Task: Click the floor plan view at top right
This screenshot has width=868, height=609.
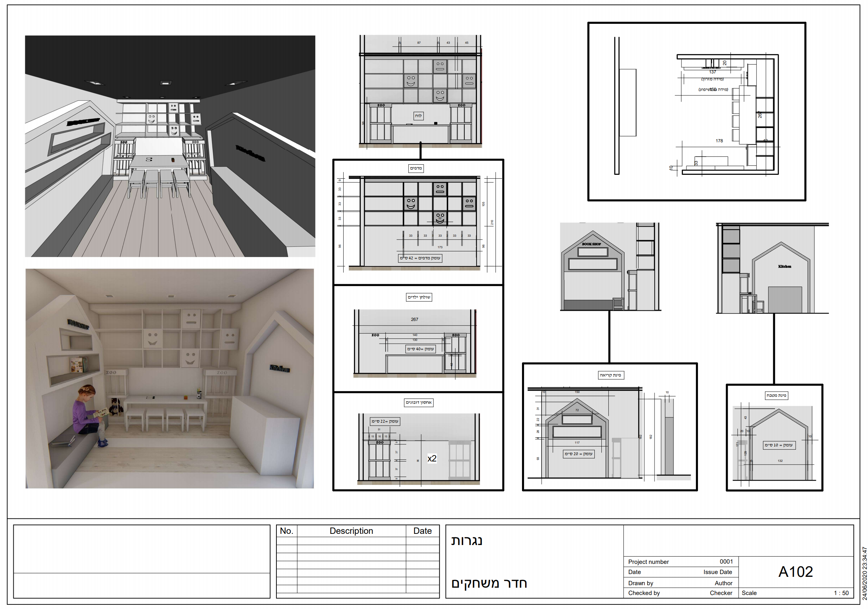Action: point(696,112)
